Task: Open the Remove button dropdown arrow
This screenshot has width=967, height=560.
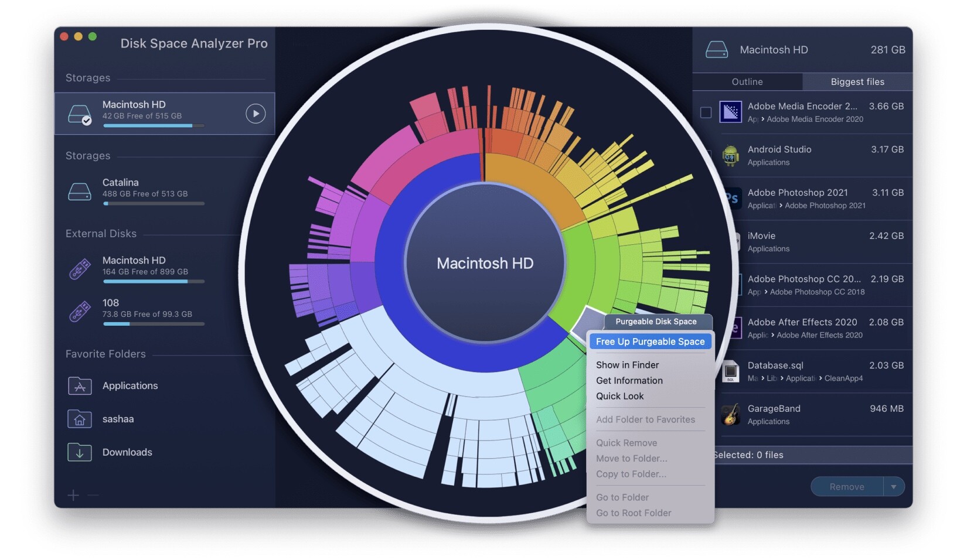Action: click(894, 487)
